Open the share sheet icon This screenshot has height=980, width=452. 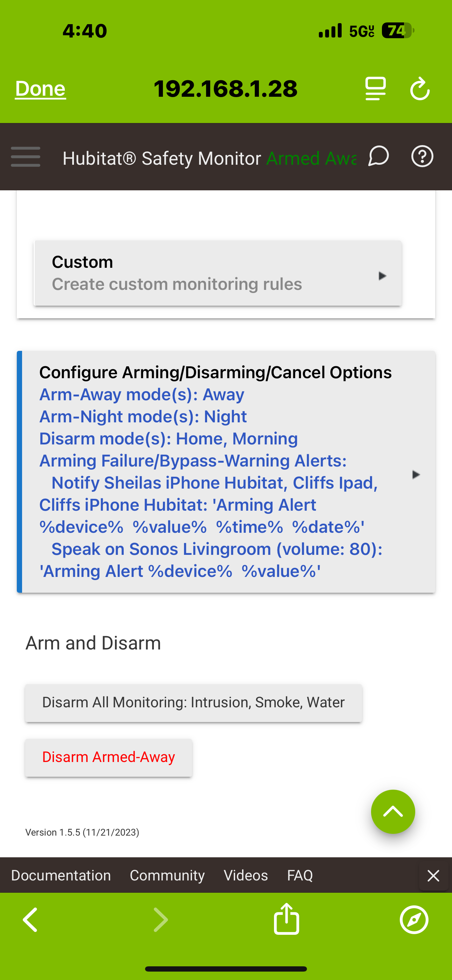coord(286,919)
